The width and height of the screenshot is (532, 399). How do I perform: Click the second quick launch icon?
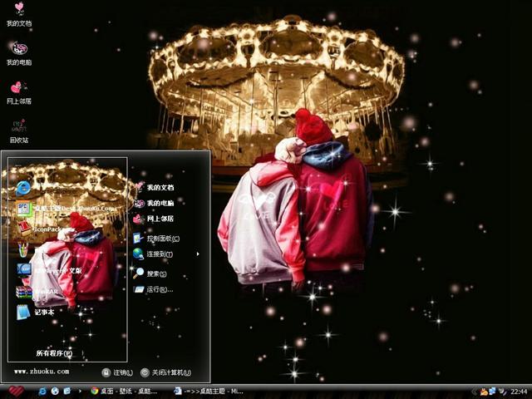[55, 392]
